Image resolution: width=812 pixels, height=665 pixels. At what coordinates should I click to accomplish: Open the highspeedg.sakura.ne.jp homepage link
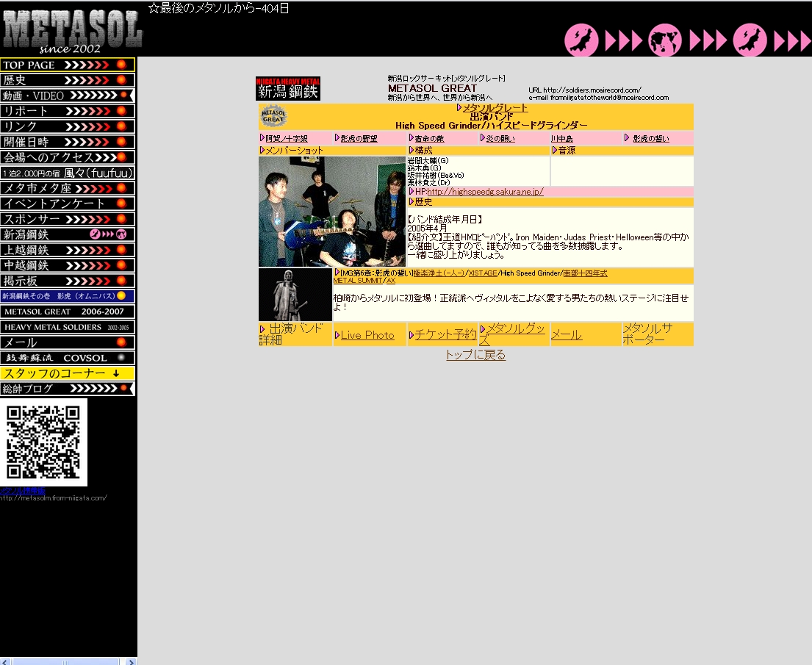(x=485, y=192)
